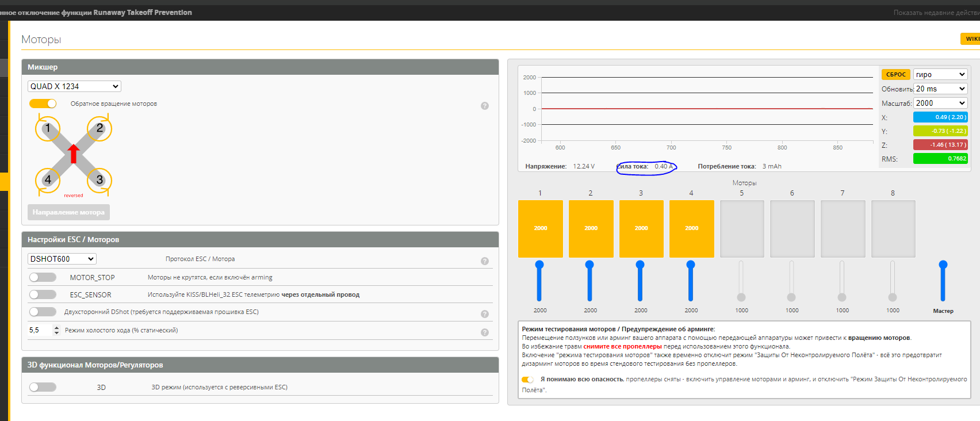Viewport: 980px width, 421px height.
Task: Click the green RMS value 0.7682
Action: click(940, 158)
